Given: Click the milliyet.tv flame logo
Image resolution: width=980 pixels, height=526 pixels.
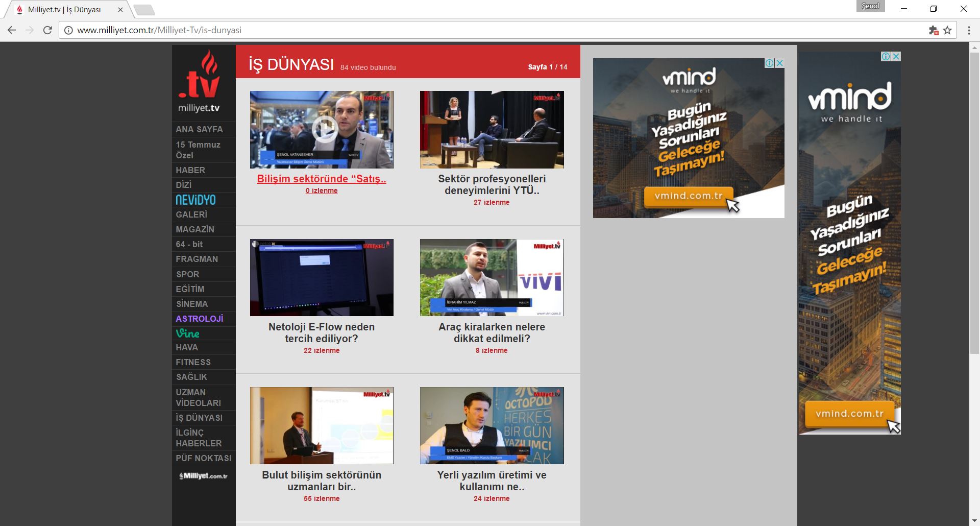Looking at the screenshot, I should pos(199,81).
